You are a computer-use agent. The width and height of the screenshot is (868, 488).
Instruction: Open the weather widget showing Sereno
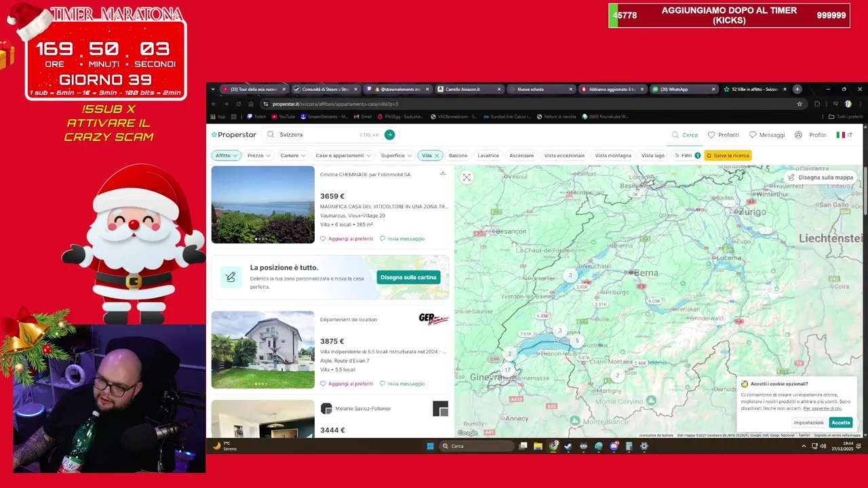(225, 446)
